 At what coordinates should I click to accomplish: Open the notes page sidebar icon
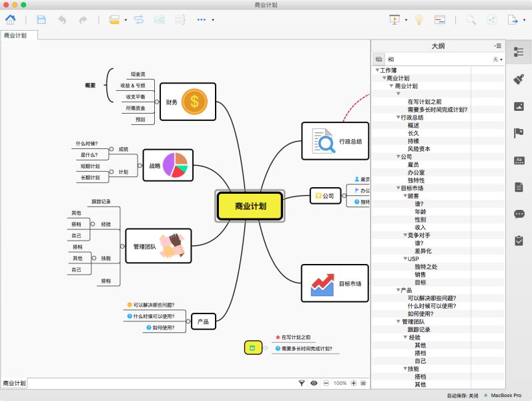pos(519,187)
